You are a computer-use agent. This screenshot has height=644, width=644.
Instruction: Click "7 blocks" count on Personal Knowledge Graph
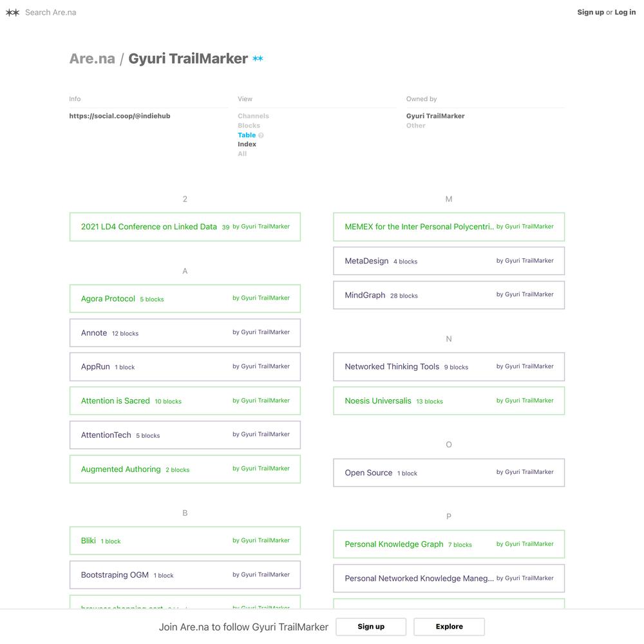pos(460,545)
